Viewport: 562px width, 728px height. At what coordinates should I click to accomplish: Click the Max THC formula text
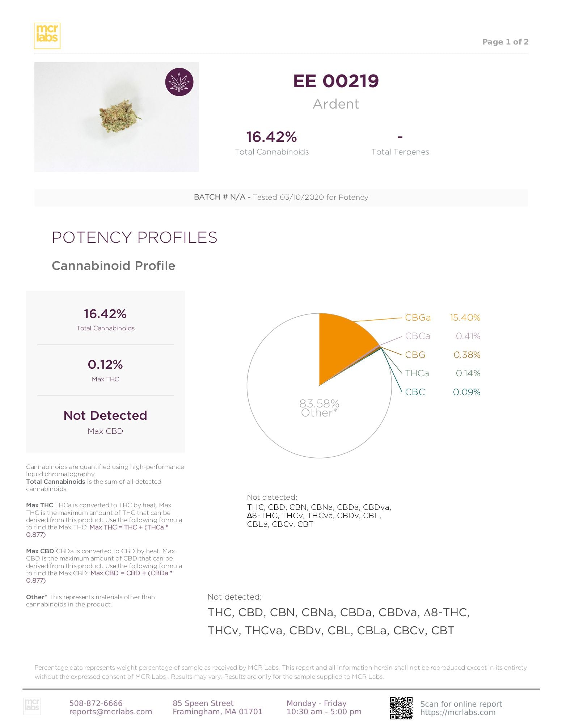coord(128,528)
